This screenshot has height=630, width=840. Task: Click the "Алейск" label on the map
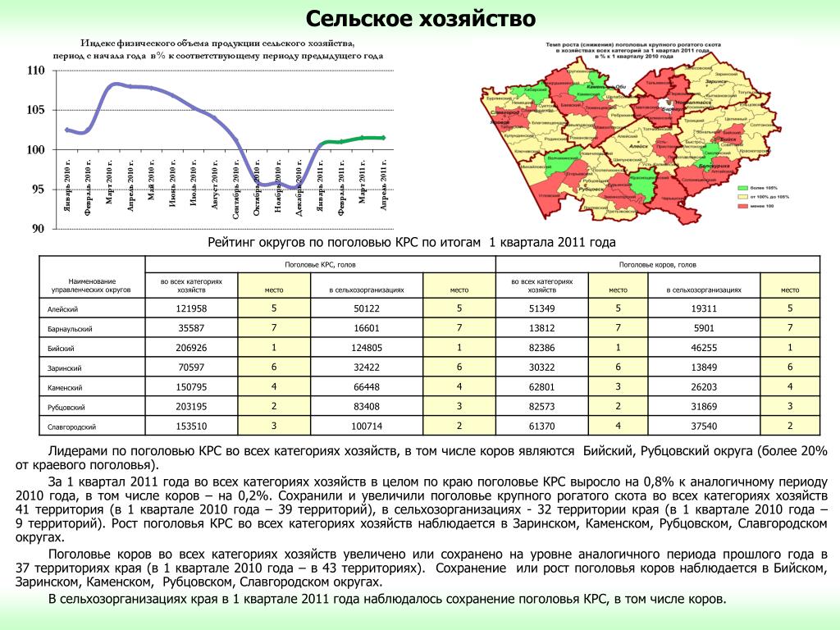[638, 146]
